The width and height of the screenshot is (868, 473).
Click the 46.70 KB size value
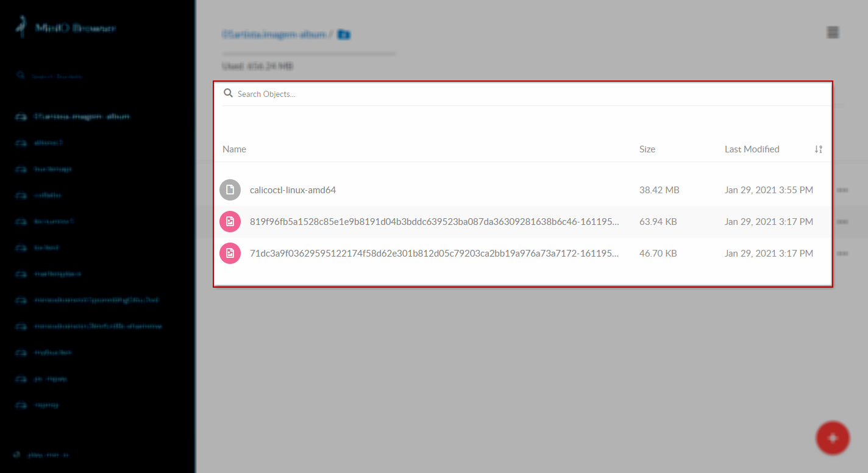click(x=658, y=254)
